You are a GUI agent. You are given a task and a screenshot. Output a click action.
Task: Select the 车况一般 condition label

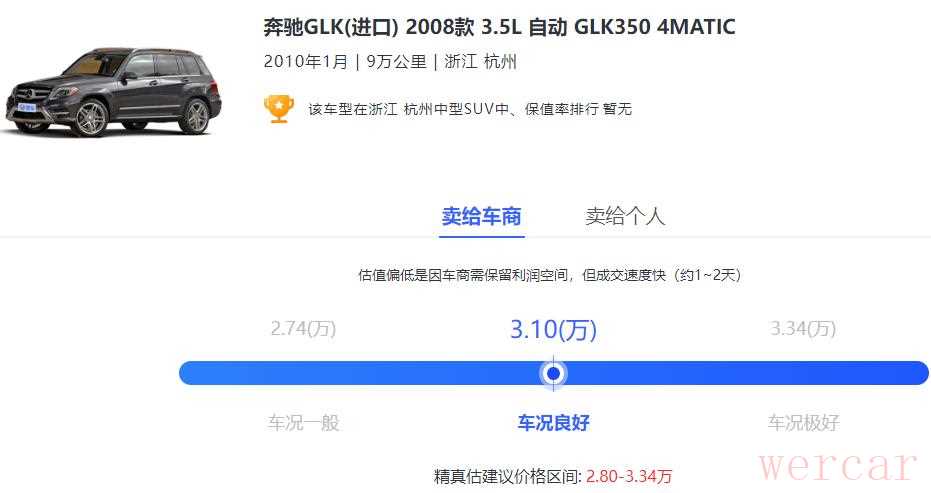[x=303, y=423]
